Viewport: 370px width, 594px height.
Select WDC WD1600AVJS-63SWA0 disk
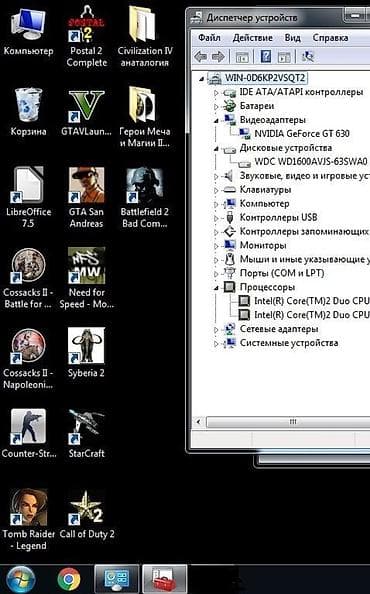(x=311, y=162)
